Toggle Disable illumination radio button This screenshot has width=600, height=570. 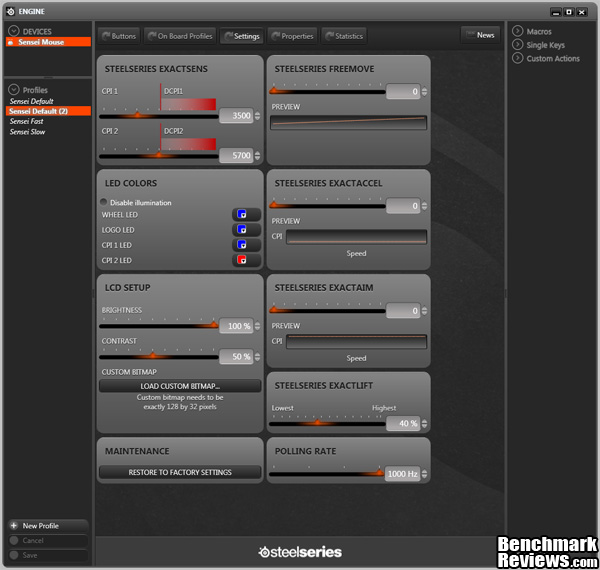click(x=104, y=202)
